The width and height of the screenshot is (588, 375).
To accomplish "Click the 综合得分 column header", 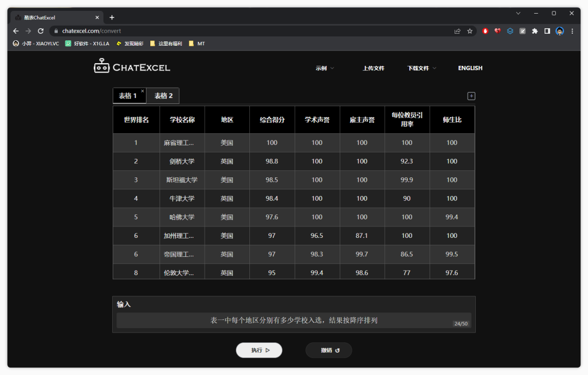I will click(272, 120).
